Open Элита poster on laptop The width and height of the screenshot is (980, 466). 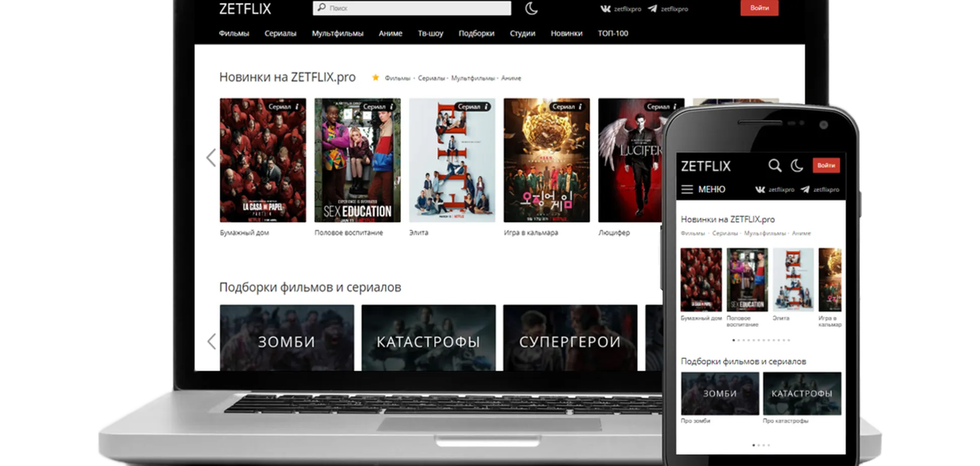[x=452, y=160]
